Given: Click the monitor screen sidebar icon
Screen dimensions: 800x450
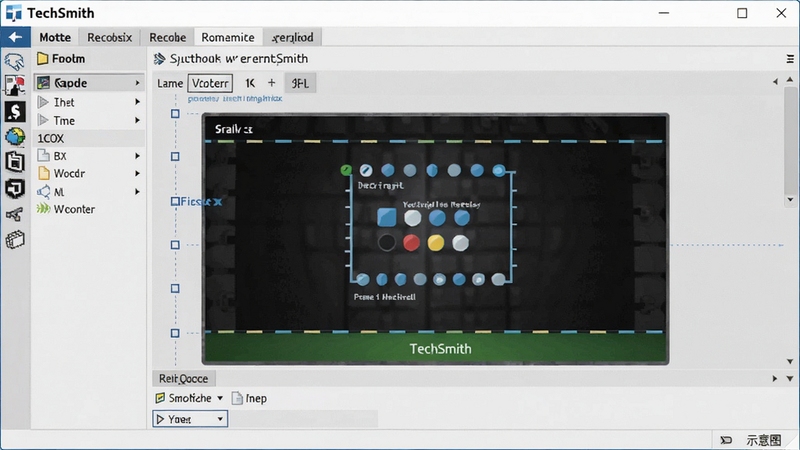Looking at the screenshot, I should coord(15,188).
